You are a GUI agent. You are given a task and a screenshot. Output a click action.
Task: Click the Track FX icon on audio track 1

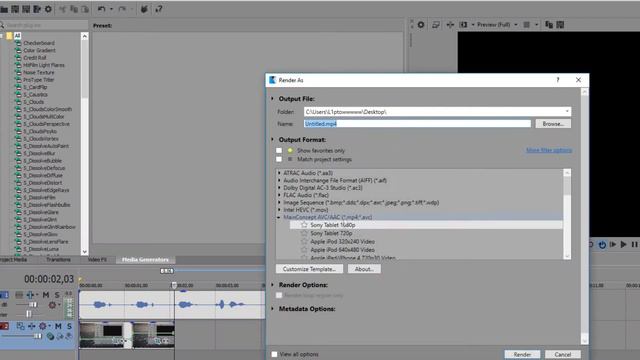tap(30, 295)
